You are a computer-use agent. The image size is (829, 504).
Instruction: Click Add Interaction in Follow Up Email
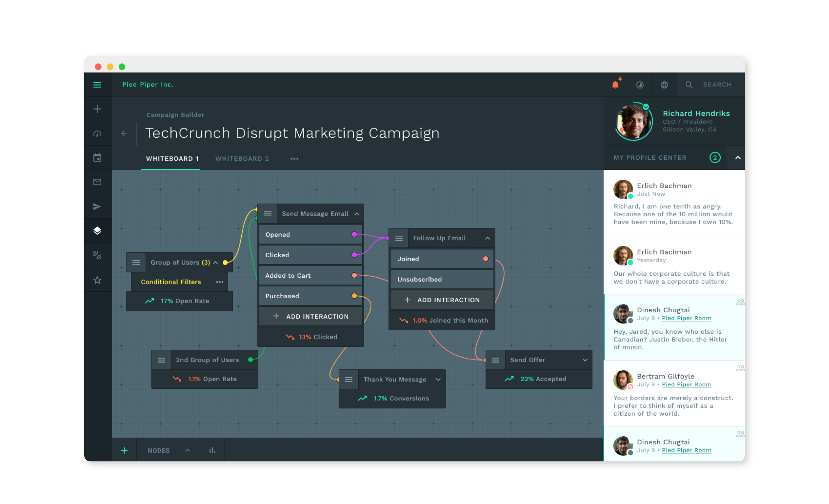(442, 300)
